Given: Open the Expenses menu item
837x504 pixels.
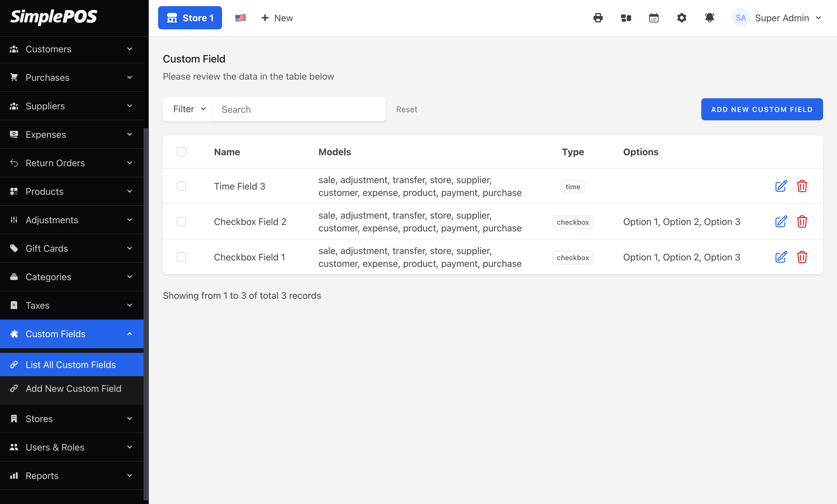Looking at the screenshot, I should [72, 135].
